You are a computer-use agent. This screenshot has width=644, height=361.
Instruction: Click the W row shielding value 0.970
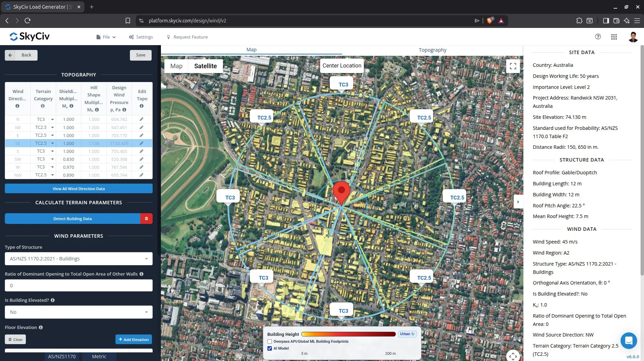pos(69,167)
